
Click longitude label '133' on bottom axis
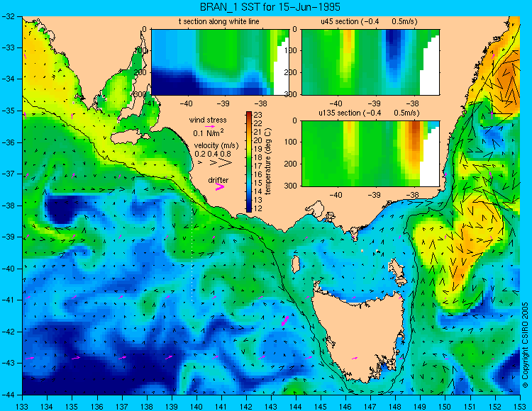pyautogui.click(x=22, y=407)
